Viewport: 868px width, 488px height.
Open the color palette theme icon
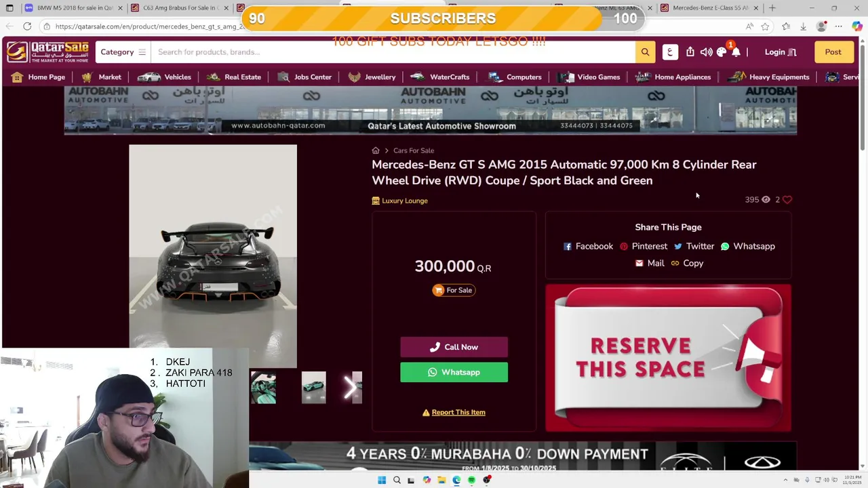tap(722, 52)
